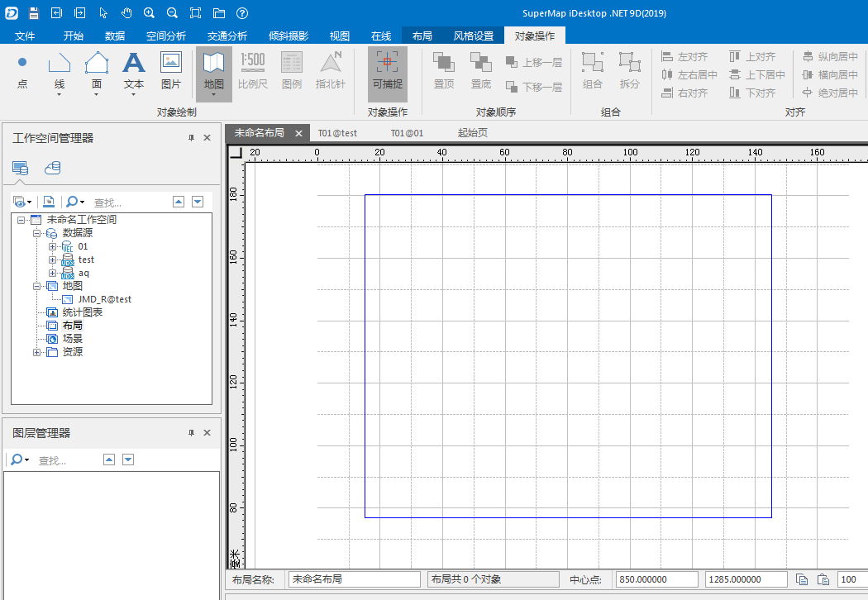Expand the 01 datasource node

(52, 246)
